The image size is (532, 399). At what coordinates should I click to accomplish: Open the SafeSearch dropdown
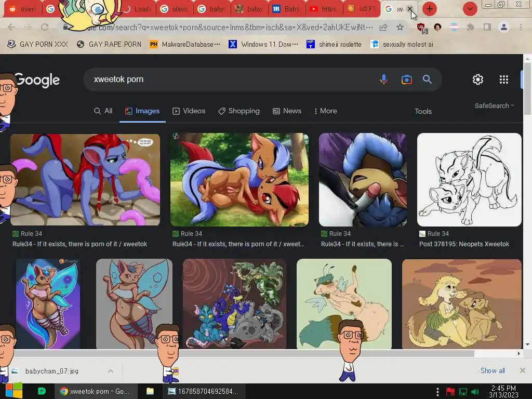point(495,105)
